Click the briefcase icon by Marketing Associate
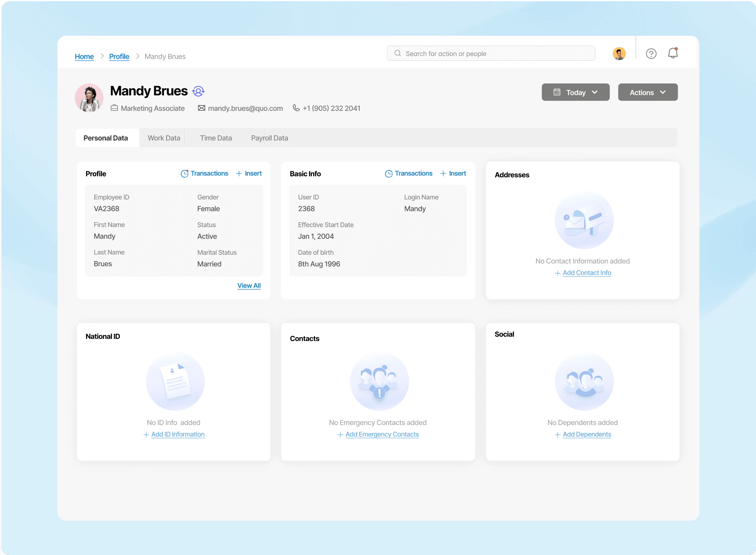Screen dimensions: 756x555 (114, 108)
